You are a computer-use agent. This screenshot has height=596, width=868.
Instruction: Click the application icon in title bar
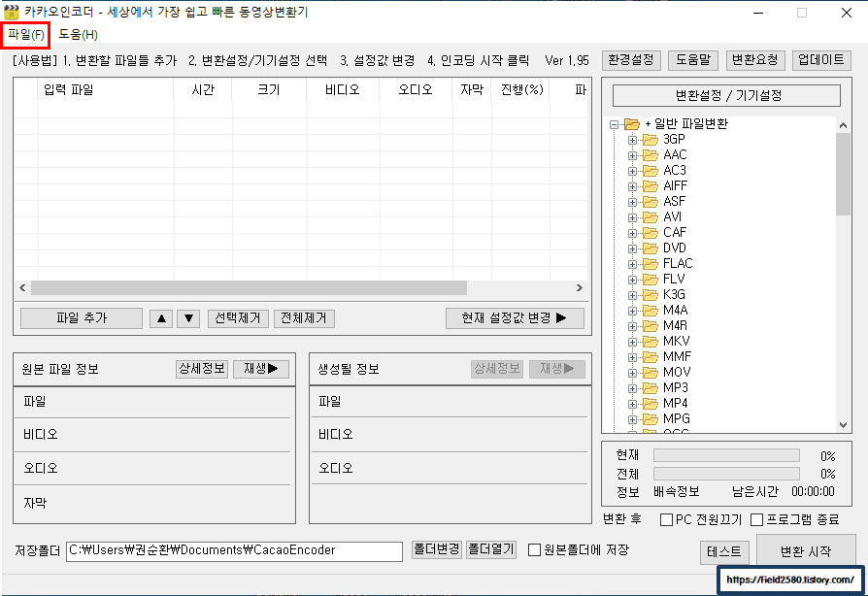pos(11,12)
